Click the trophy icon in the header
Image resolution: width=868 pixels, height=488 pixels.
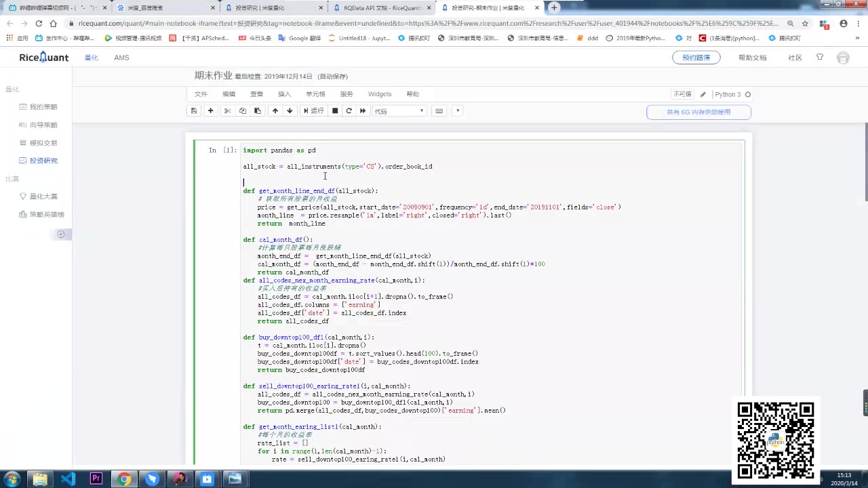820,57
